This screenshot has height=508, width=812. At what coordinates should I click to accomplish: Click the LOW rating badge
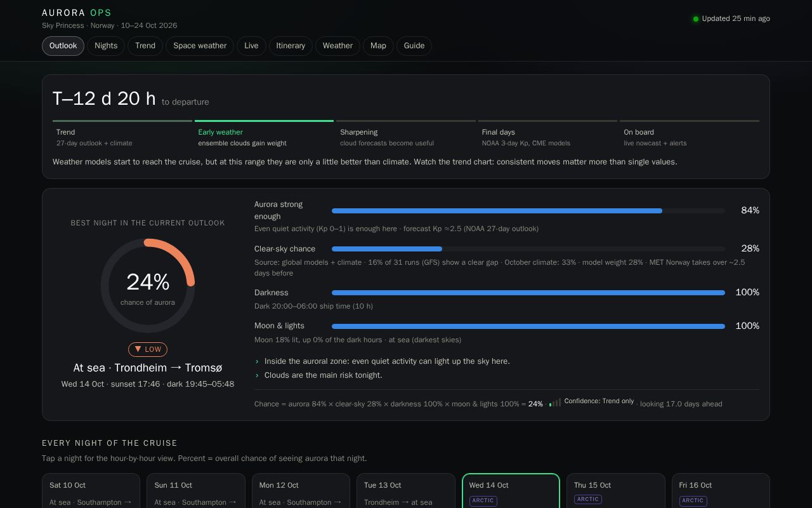[148, 349]
